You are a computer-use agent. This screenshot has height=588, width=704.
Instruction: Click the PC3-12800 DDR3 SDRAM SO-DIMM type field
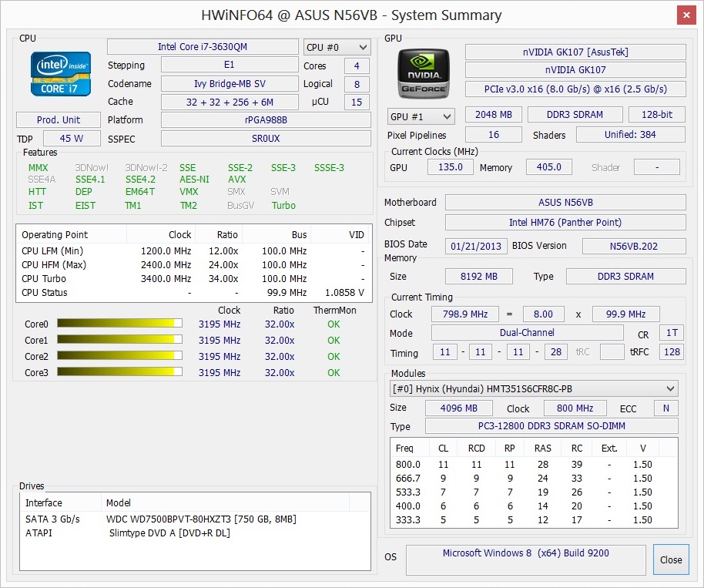click(551, 426)
